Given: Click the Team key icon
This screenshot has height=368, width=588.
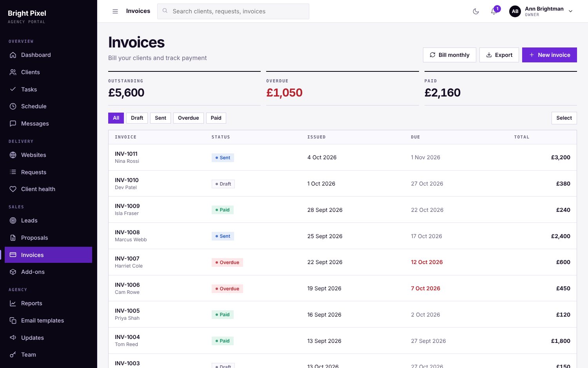Looking at the screenshot, I should 13,355.
